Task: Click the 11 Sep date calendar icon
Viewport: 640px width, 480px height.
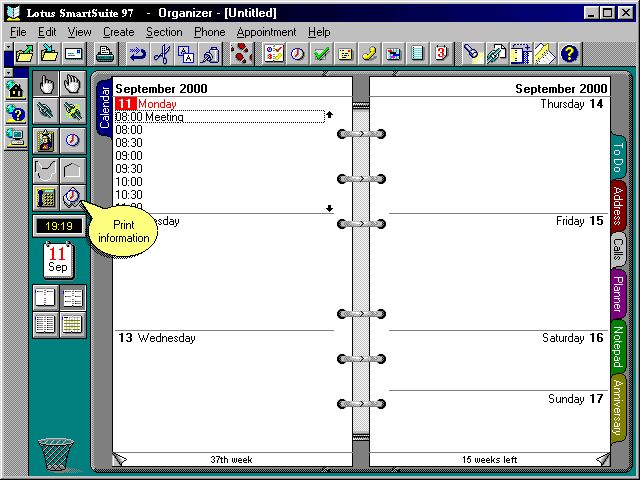Action: pyautogui.click(x=58, y=260)
